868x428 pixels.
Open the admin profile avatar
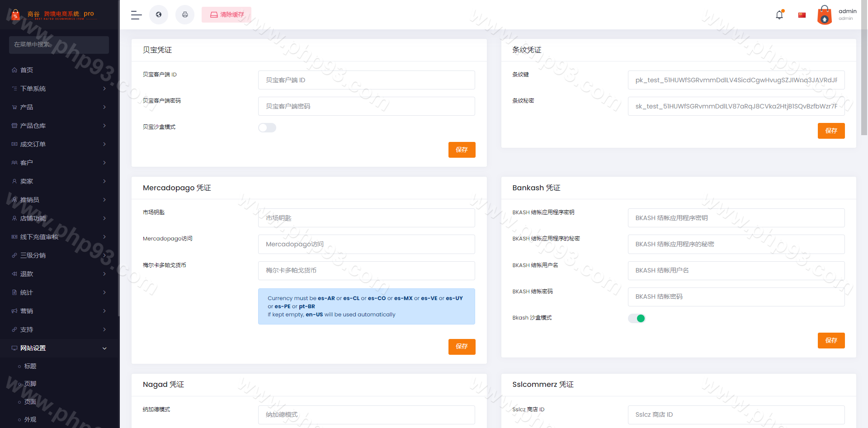tap(825, 15)
